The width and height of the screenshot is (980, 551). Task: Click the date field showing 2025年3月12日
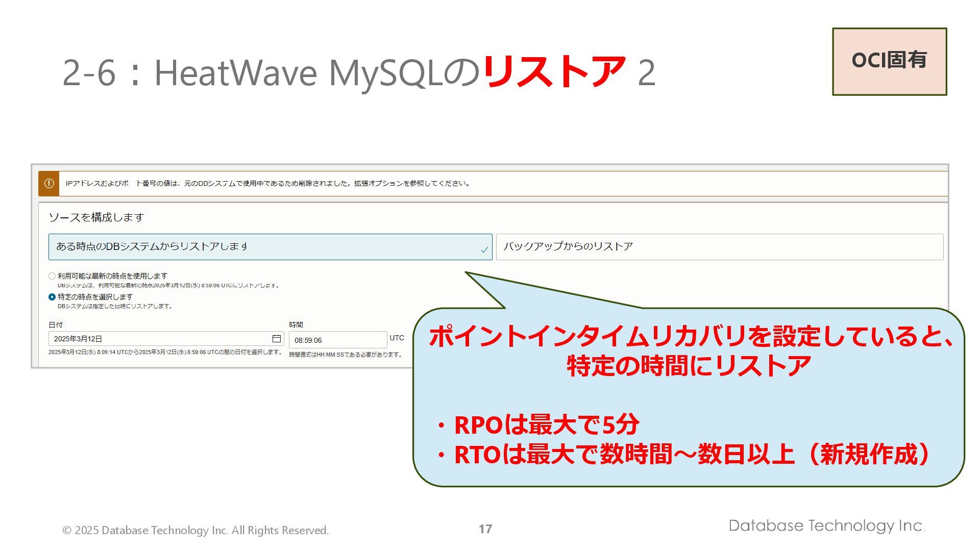166,339
